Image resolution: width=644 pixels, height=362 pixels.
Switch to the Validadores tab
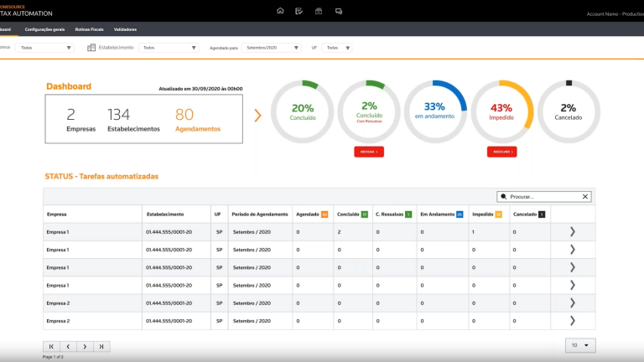(x=125, y=29)
